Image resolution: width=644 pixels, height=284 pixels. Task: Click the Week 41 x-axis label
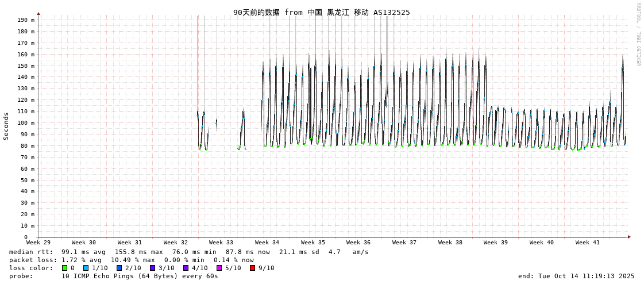587,243
